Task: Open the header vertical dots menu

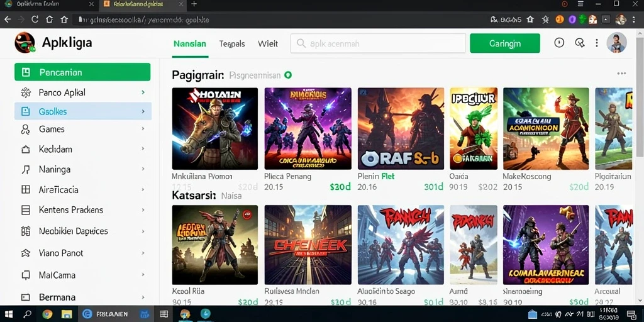Action: pyautogui.click(x=597, y=43)
